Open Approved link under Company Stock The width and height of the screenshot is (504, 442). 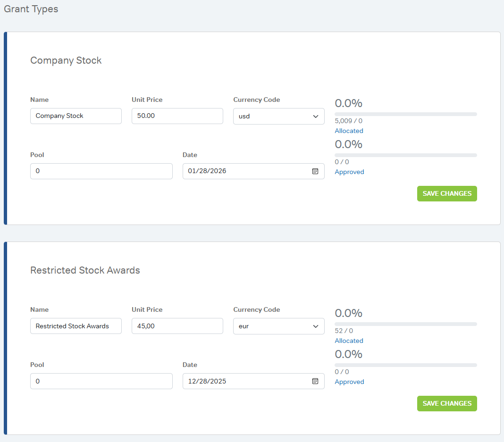pos(349,172)
